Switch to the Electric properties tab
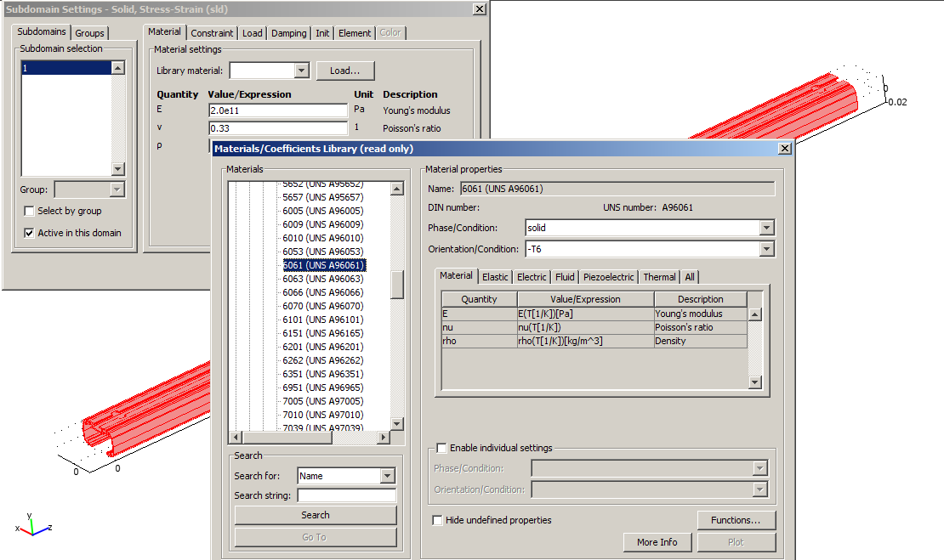The width and height of the screenshot is (944, 560). [532, 277]
